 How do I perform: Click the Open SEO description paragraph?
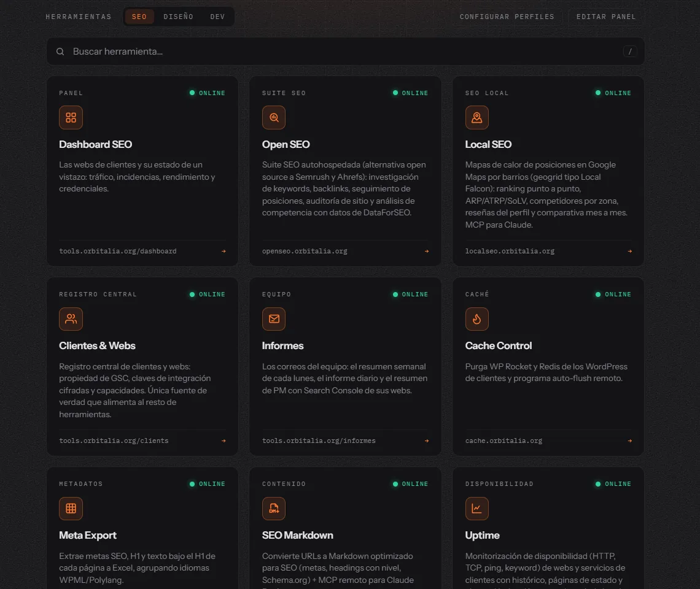click(x=344, y=189)
